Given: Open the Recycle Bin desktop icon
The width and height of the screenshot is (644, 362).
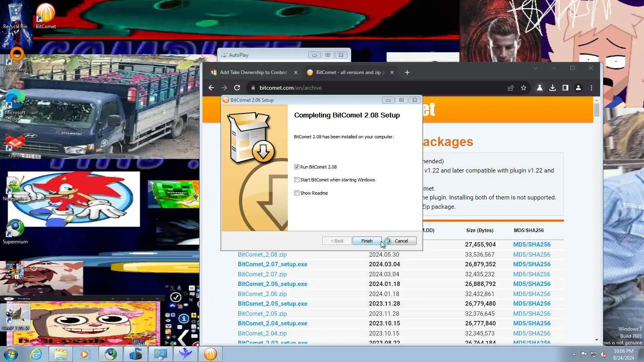Looking at the screenshot, I should point(15,16).
